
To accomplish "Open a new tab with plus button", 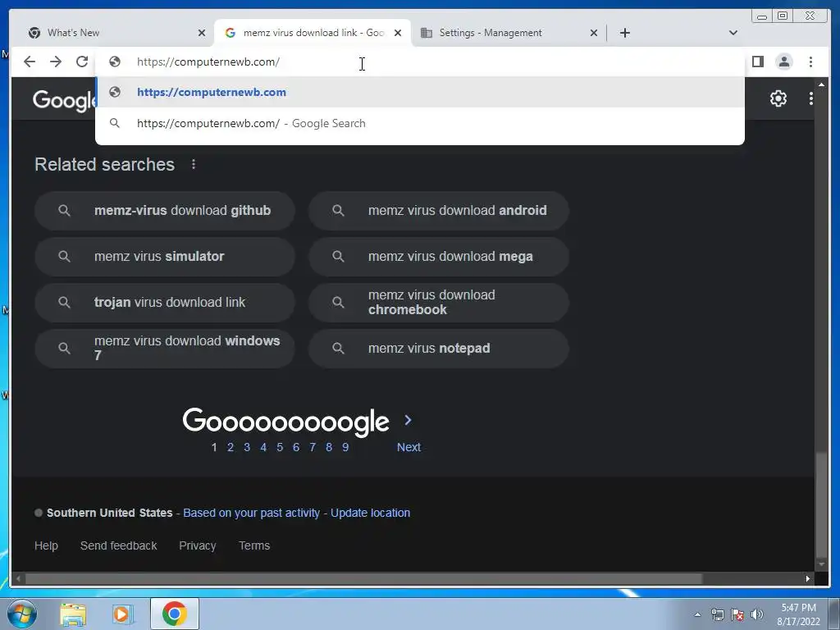I will (624, 33).
